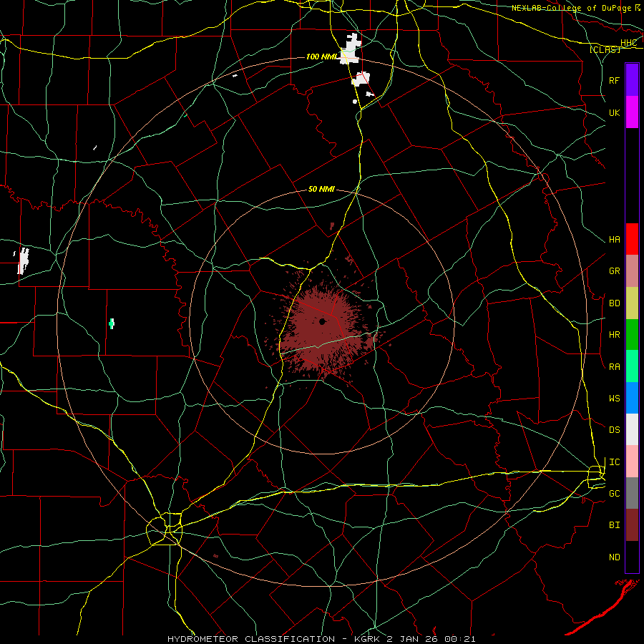Click the "100 NMI" range ring label
This screenshot has height=644, width=644.
tap(321, 57)
